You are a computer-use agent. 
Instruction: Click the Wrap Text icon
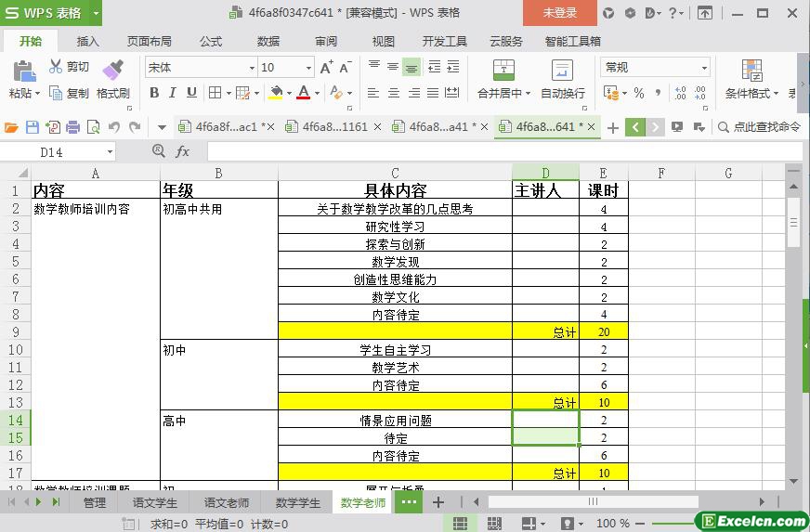click(x=562, y=71)
